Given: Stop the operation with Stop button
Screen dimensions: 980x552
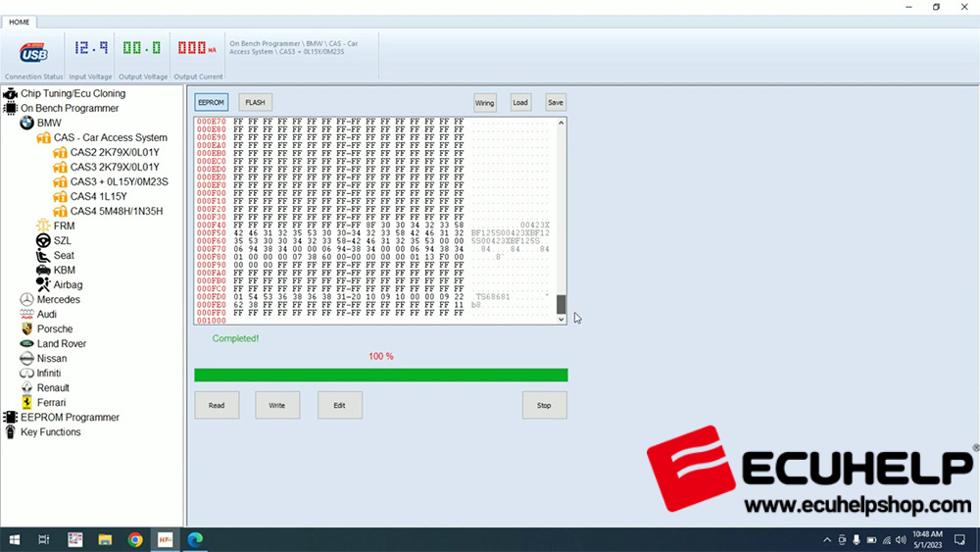Looking at the screenshot, I should point(544,405).
